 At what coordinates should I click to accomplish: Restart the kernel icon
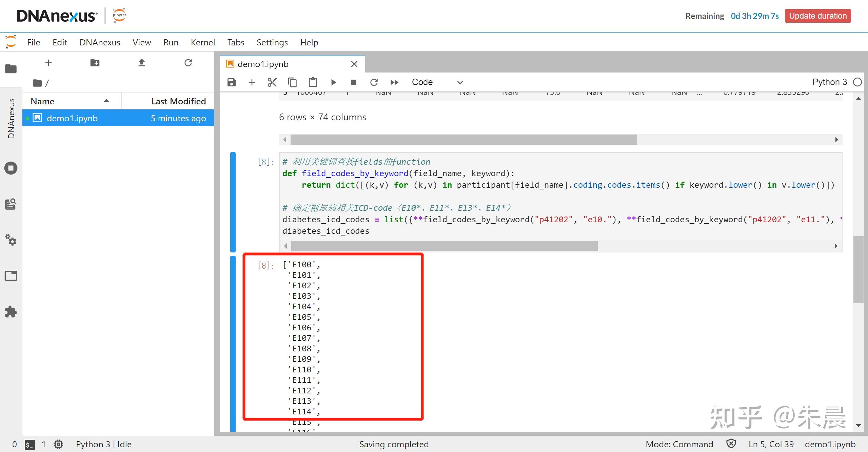[374, 82]
